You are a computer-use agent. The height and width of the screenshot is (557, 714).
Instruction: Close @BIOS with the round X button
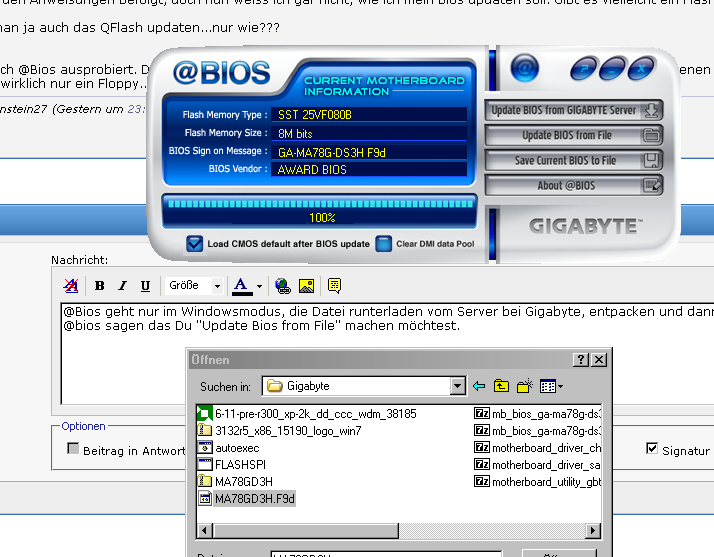point(641,69)
